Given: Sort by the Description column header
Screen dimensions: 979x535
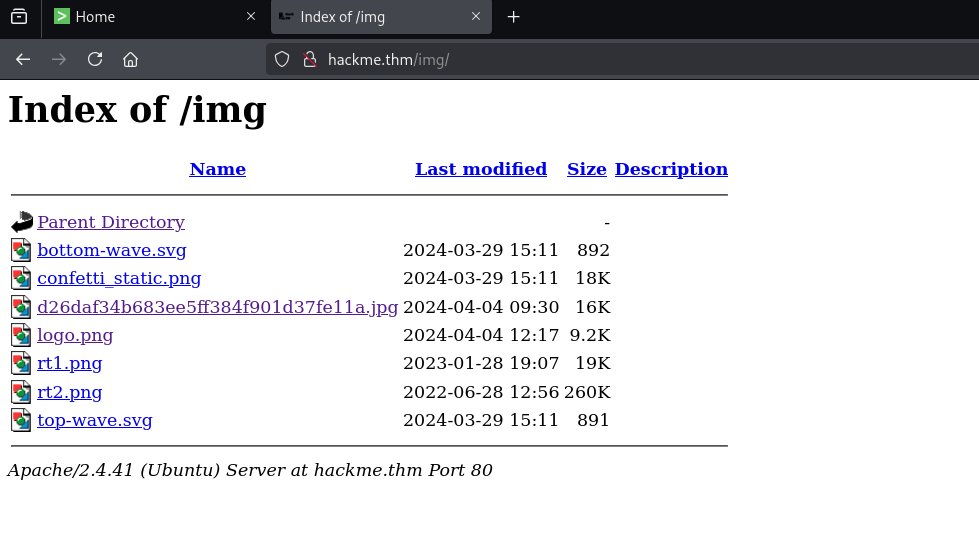Looking at the screenshot, I should [x=671, y=169].
